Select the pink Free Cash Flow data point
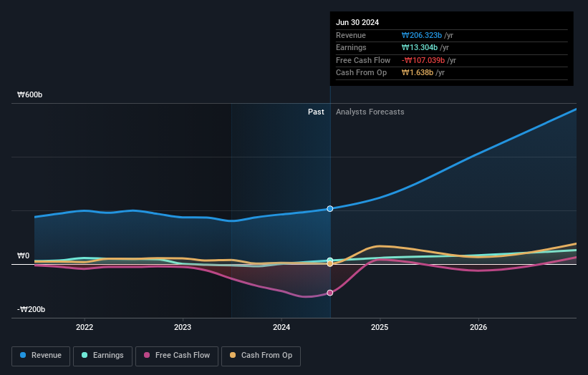 click(x=330, y=293)
